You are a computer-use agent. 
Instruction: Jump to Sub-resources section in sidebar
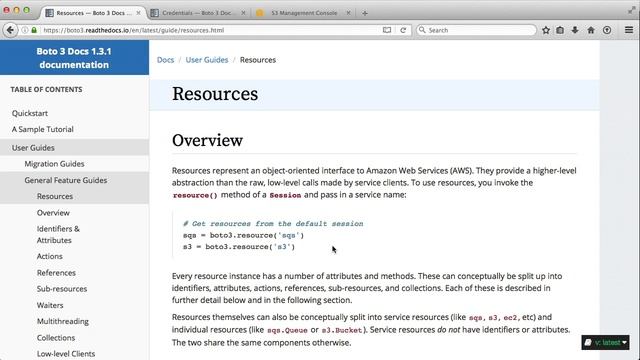pyautogui.click(x=62, y=289)
